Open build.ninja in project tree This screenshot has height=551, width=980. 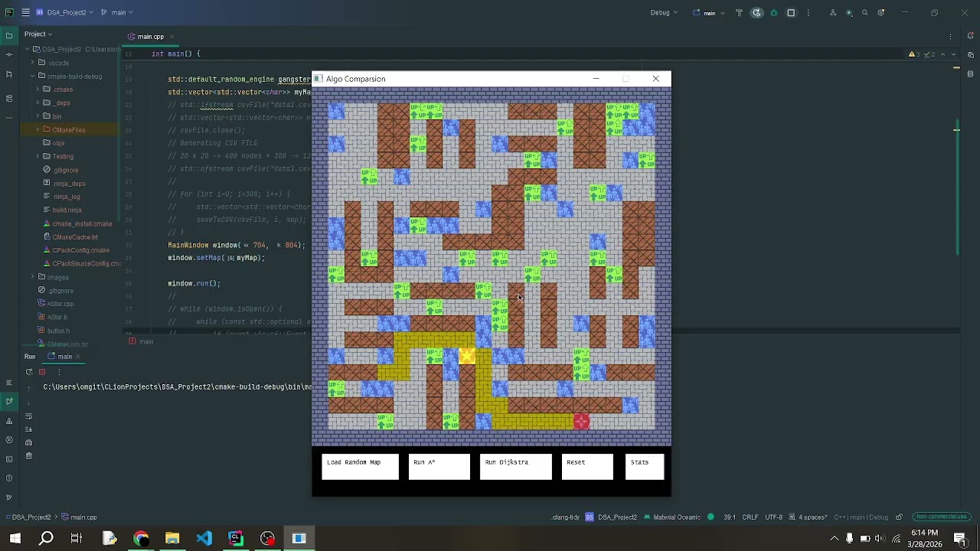click(67, 210)
